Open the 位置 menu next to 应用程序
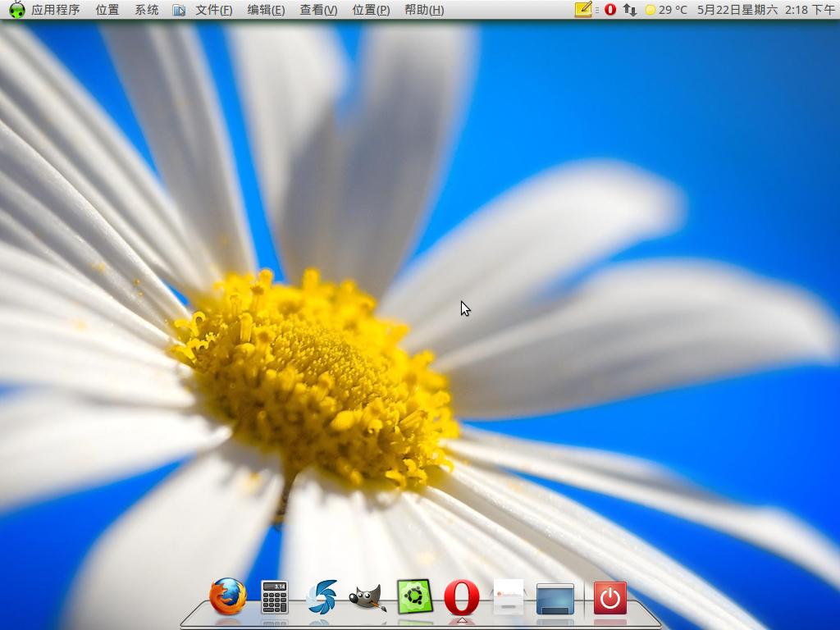The image size is (840, 630). click(107, 10)
